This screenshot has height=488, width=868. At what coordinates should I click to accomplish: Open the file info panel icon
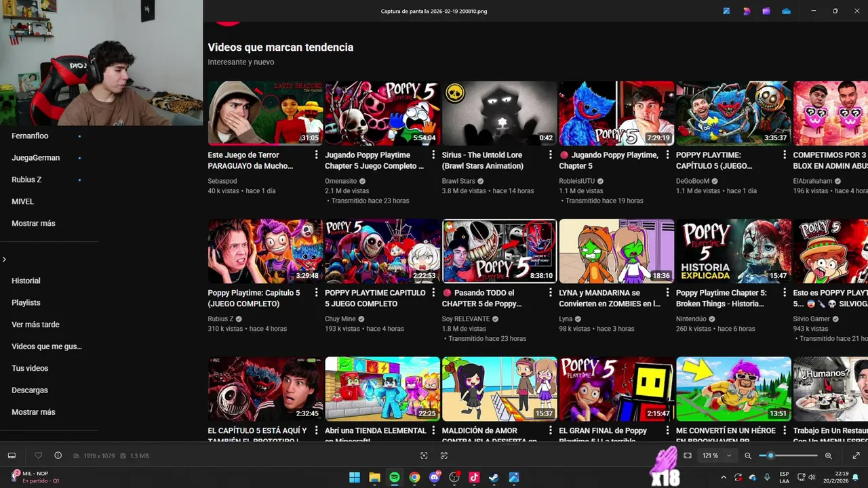(x=58, y=455)
